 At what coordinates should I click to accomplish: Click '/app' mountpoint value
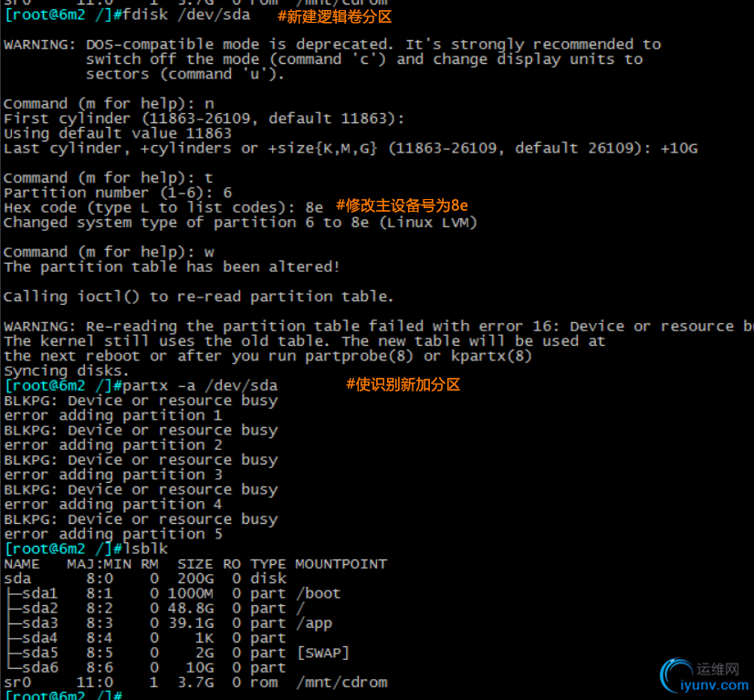tap(314, 623)
